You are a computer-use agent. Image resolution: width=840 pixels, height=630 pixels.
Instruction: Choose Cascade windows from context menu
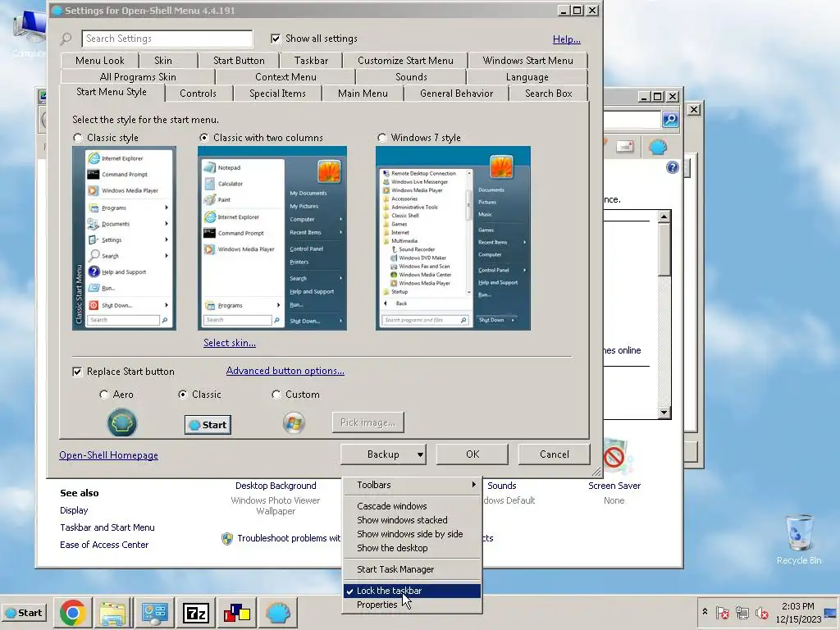click(x=412, y=506)
